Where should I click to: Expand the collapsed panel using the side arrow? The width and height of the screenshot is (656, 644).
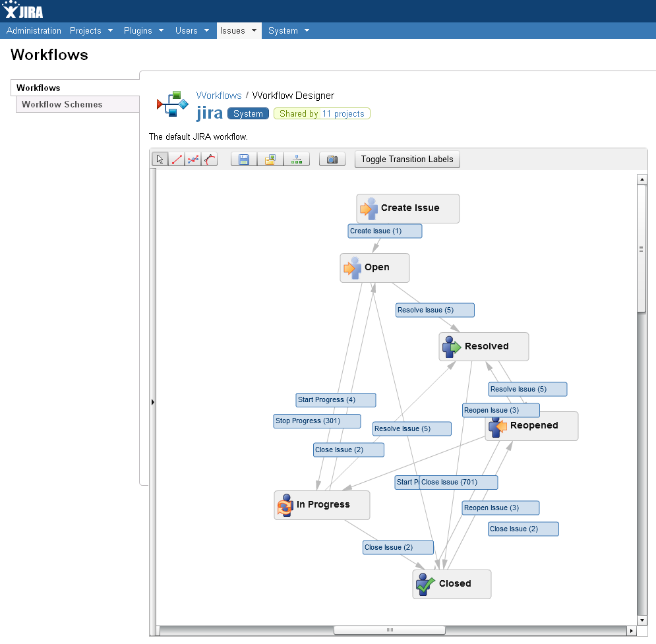pyautogui.click(x=153, y=402)
